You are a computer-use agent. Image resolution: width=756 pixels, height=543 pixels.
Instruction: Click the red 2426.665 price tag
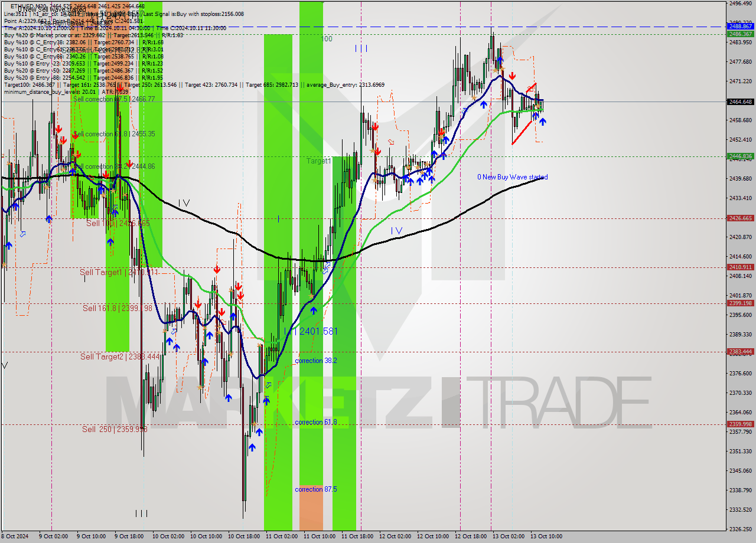click(x=740, y=218)
